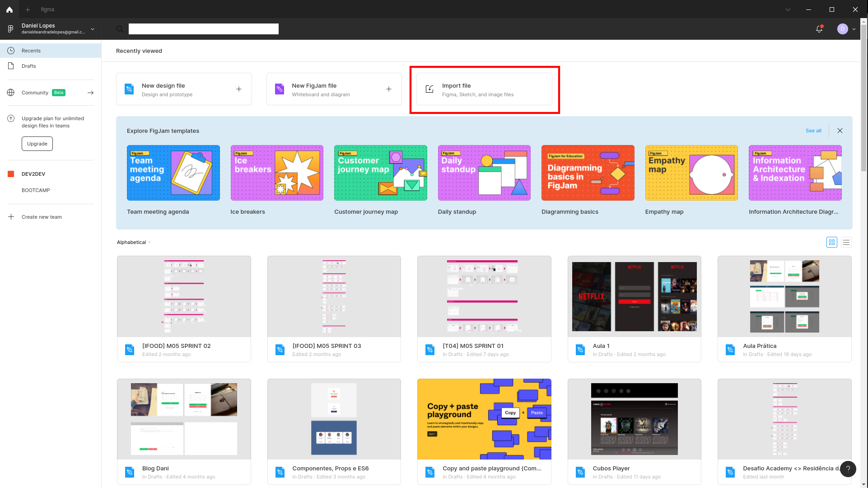Open the Empathy map template
The height and width of the screenshot is (488, 868).
pyautogui.click(x=691, y=173)
